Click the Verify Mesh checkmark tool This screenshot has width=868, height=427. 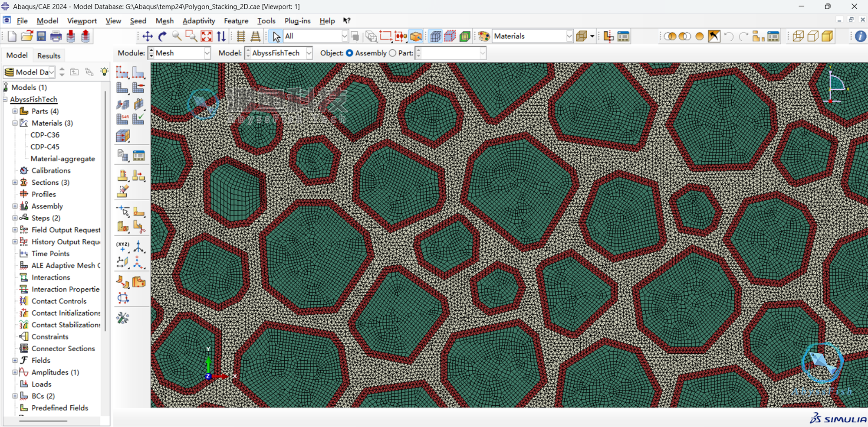point(138,119)
